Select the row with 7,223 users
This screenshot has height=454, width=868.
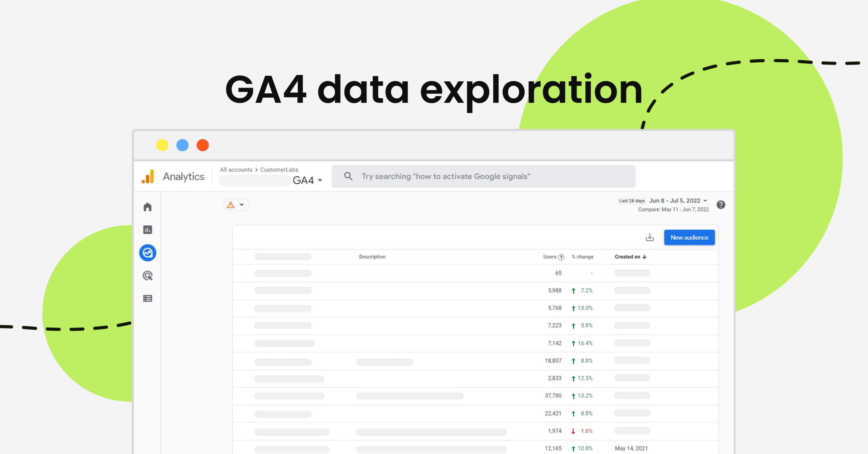coord(475,326)
